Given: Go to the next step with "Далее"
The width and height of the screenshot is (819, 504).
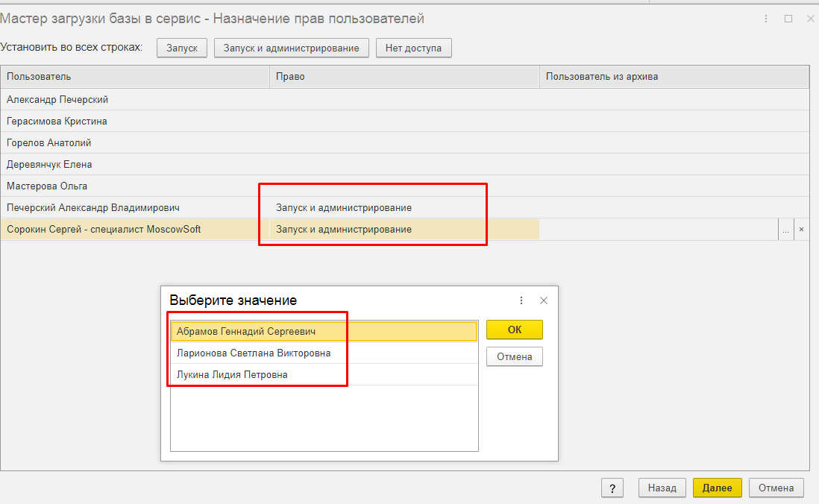Looking at the screenshot, I should click(x=717, y=488).
